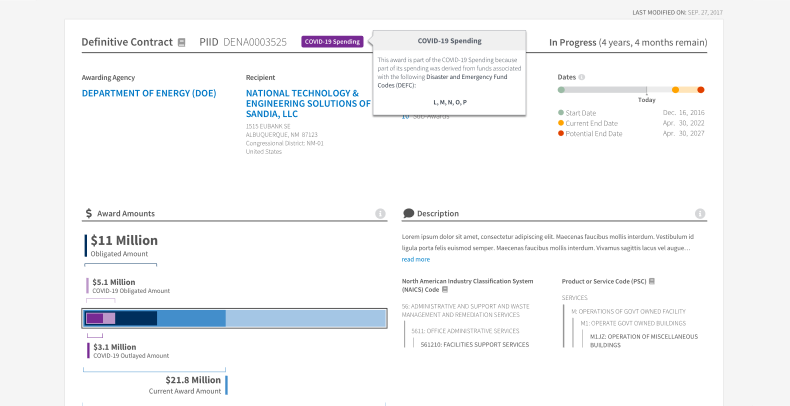790x406 pixels.
Task: Click orange Current End Date timeline marker
Action: pyautogui.click(x=676, y=90)
